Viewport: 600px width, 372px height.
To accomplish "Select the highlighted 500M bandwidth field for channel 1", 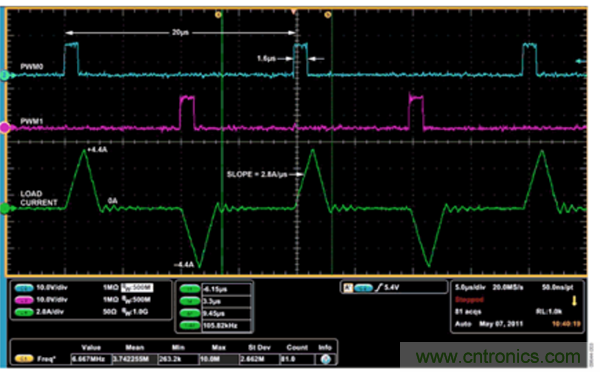I will point(137,287).
